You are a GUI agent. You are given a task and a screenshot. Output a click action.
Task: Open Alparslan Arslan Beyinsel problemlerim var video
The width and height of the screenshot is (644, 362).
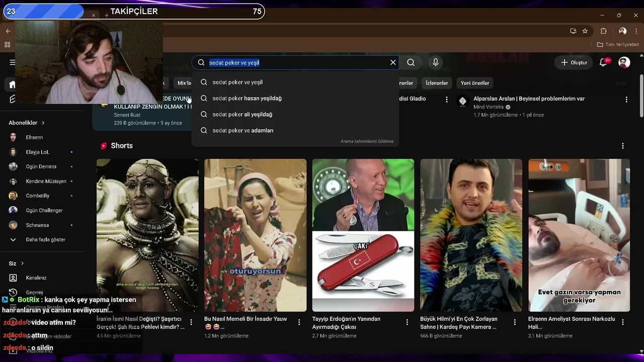click(529, 99)
